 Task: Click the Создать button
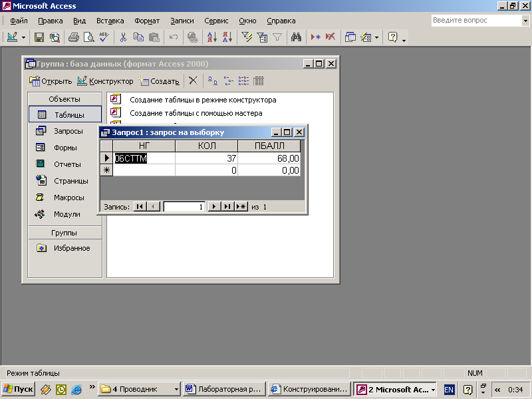pos(159,81)
